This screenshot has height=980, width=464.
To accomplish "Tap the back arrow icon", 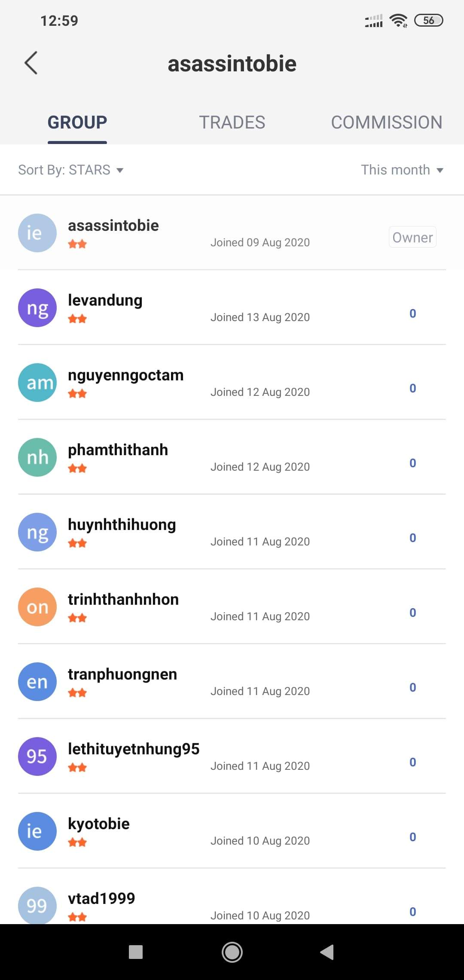I will (x=31, y=63).
